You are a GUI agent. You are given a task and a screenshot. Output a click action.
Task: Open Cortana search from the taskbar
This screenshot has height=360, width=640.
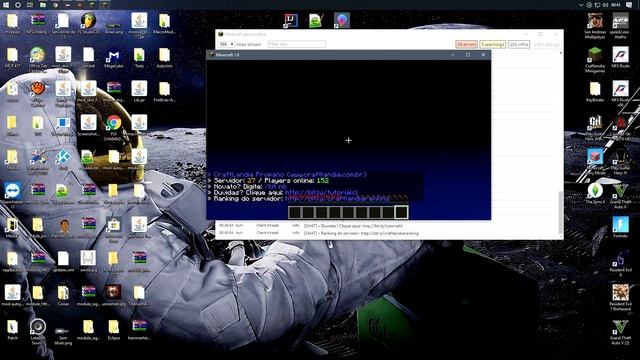point(18,5)
